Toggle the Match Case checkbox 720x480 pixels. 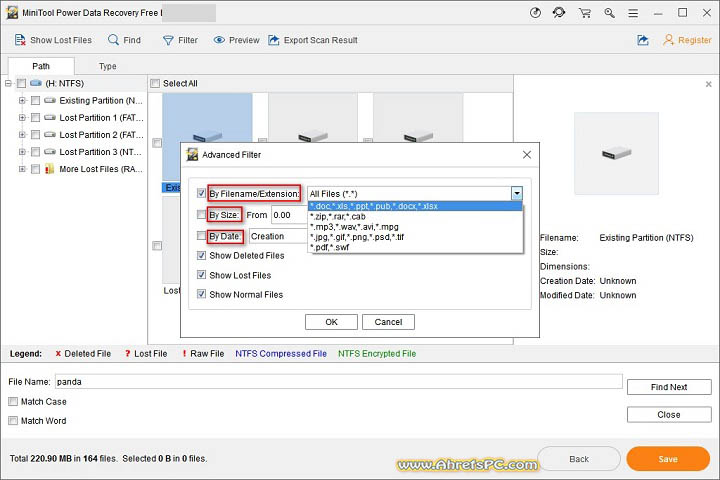[13, 402]
